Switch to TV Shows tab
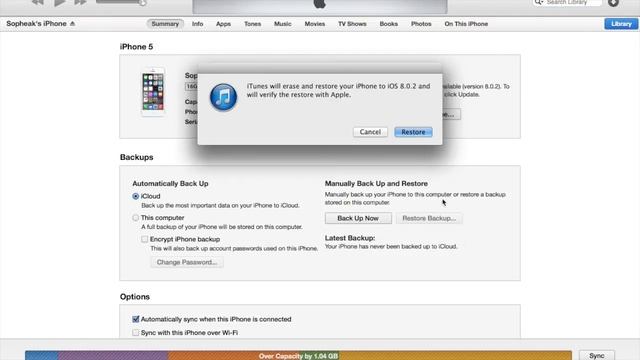Viewport: 640px width, 360px height. (352, 24)
